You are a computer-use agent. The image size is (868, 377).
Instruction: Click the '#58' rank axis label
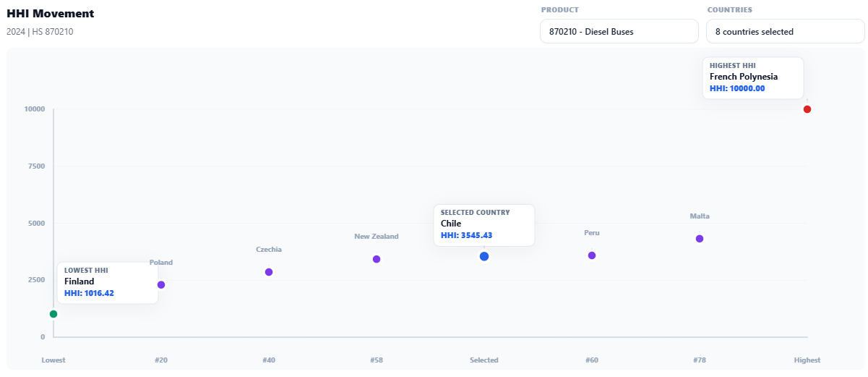coord(377,360)
